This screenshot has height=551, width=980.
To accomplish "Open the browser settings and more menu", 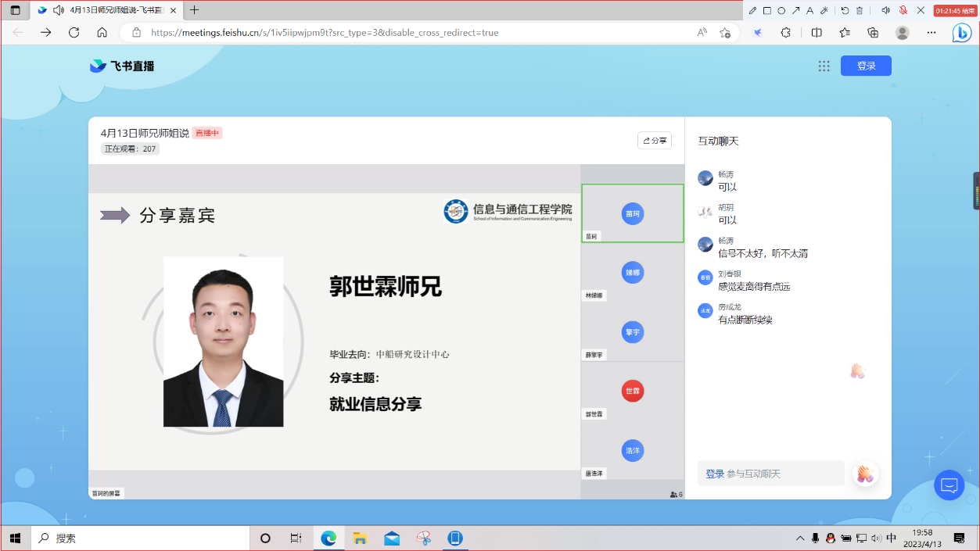I will (931, 33).
